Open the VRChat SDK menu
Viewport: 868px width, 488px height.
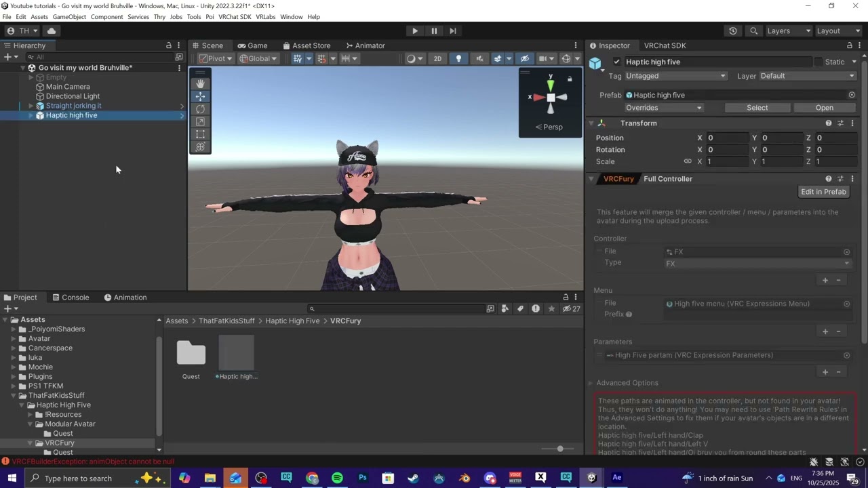(235, 17)
